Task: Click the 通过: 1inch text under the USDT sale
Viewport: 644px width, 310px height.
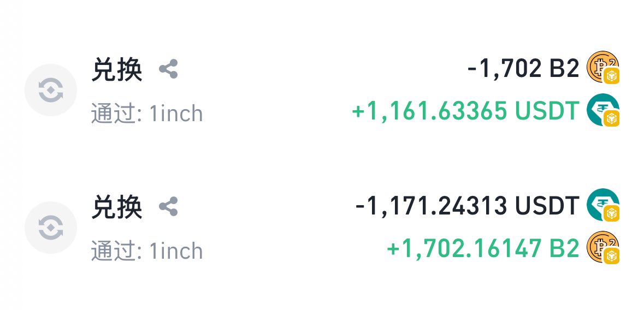Action: pos(147,251)
